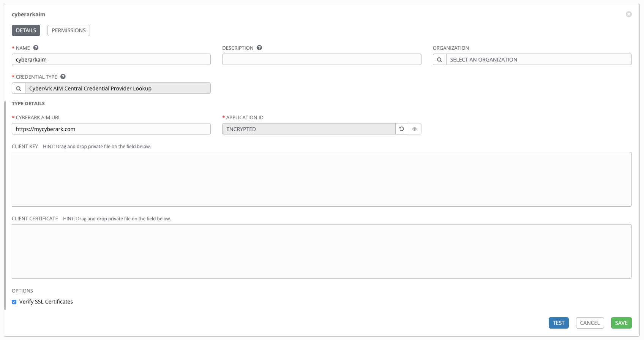Click into the Client Certificate text area
Screen dimensions: 644x340
tap(322, 251)
